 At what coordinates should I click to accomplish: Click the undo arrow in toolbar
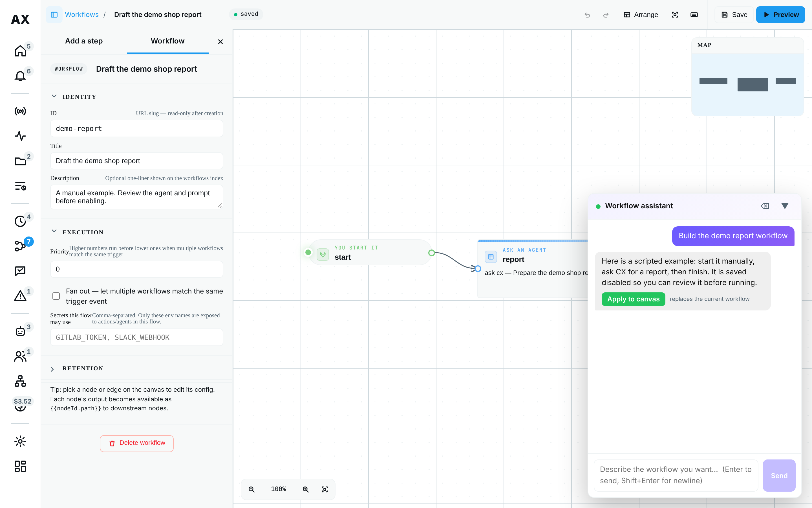587,15
